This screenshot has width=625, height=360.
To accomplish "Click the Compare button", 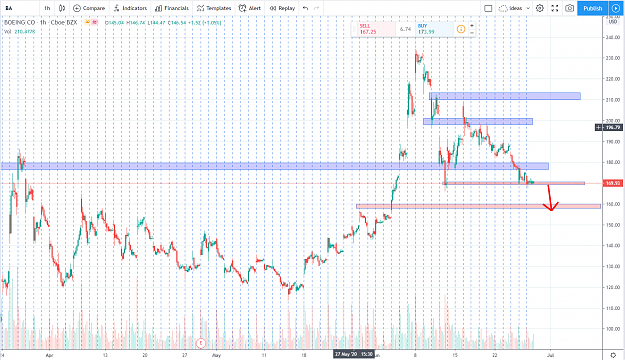I will click(x=89, y=8).
